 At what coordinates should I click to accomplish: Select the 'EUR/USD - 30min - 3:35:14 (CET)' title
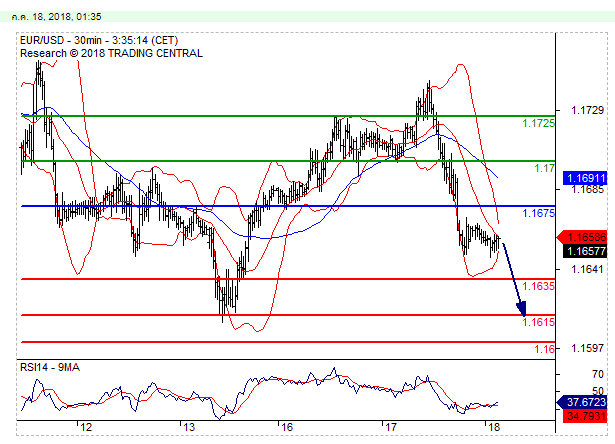(99, 40)
